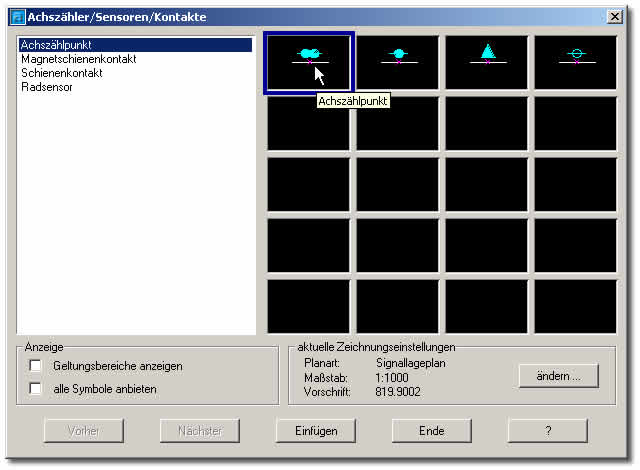The height and width of the screenshot is (470, 640).
Task: Enable alle Symbole anbieten checkbox
Action: coord(36,388)
